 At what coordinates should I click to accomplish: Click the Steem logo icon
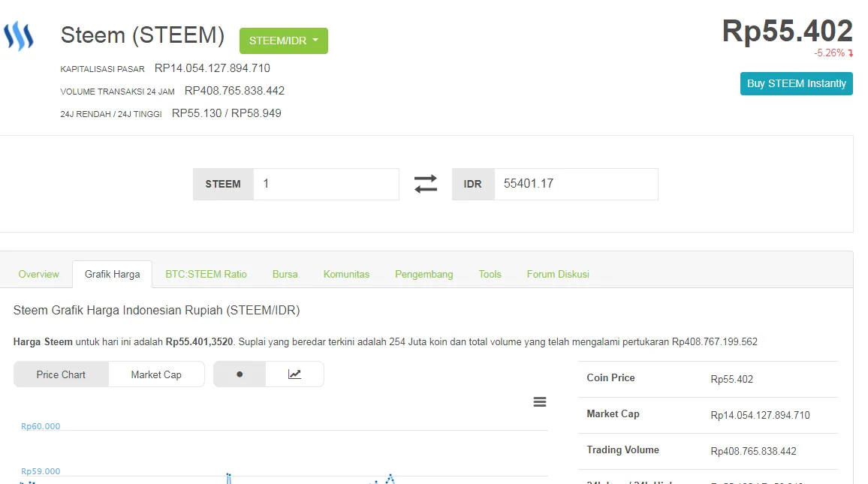pos(19,36)
